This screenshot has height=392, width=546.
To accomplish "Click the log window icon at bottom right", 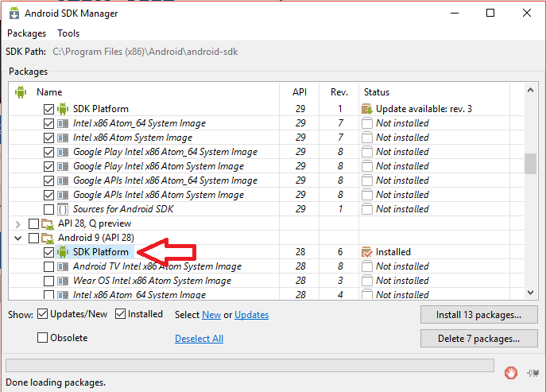I will click(532, 373).
